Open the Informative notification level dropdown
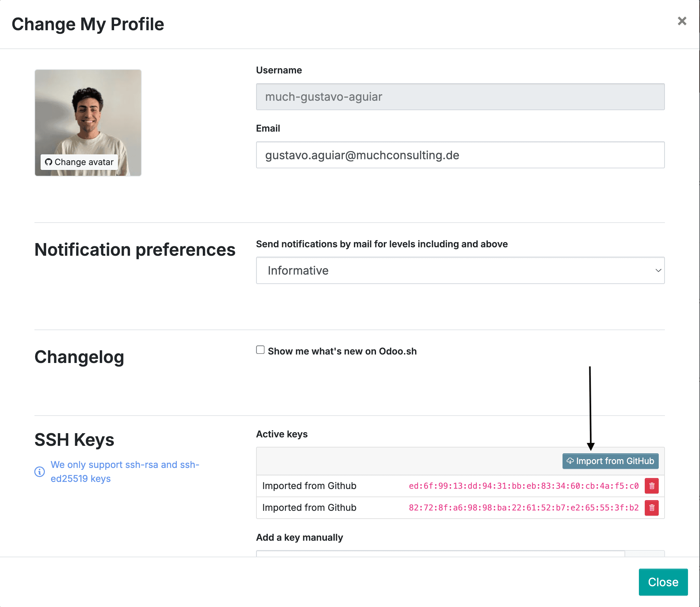 tap(460, 270)
